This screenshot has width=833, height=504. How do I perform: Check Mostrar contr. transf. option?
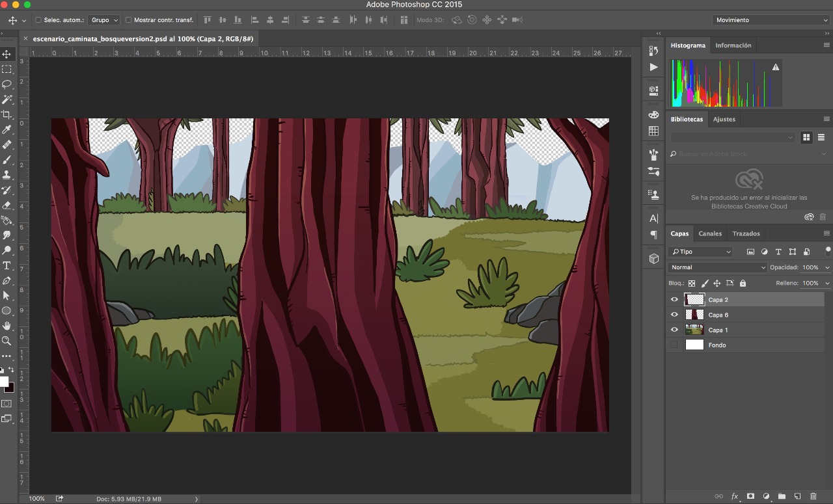pyautogui.click(x=128, y=20)
